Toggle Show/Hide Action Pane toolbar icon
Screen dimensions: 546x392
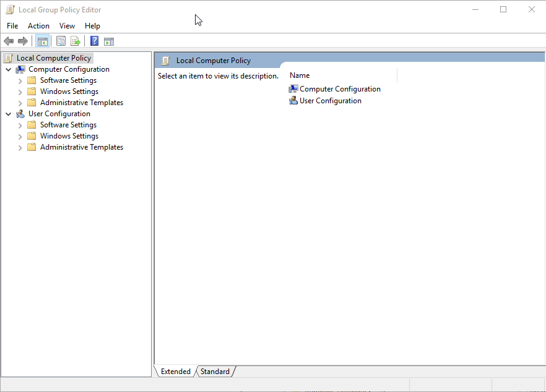(x=109, y=42)
